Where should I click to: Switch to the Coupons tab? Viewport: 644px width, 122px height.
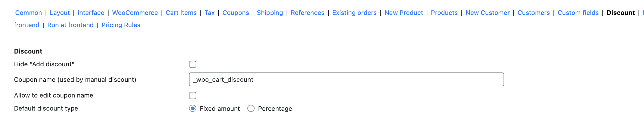coord(236,13)
